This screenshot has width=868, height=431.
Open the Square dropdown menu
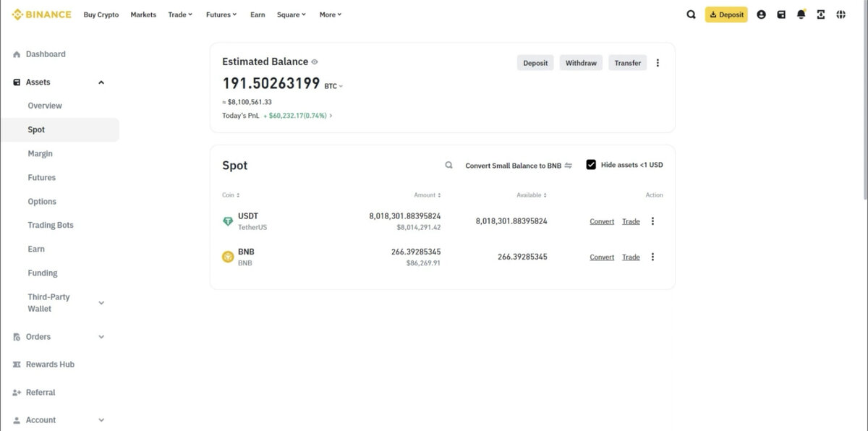292,14
